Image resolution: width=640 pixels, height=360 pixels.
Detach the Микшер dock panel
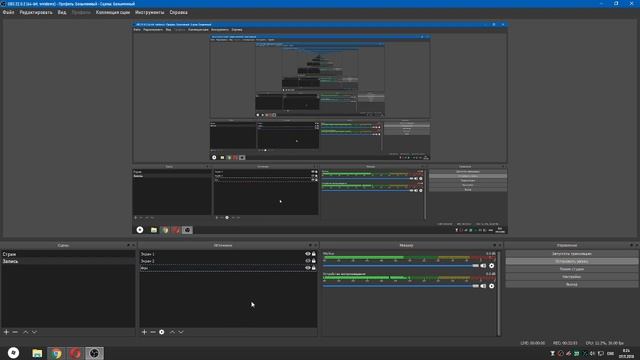(x=495, y=245)
